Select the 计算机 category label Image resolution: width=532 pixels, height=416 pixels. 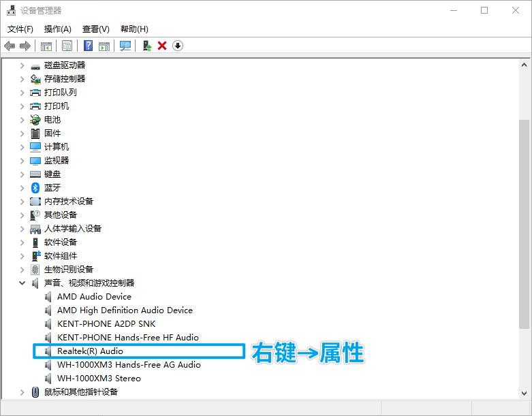pyautogui.click(x=57, y=147)
